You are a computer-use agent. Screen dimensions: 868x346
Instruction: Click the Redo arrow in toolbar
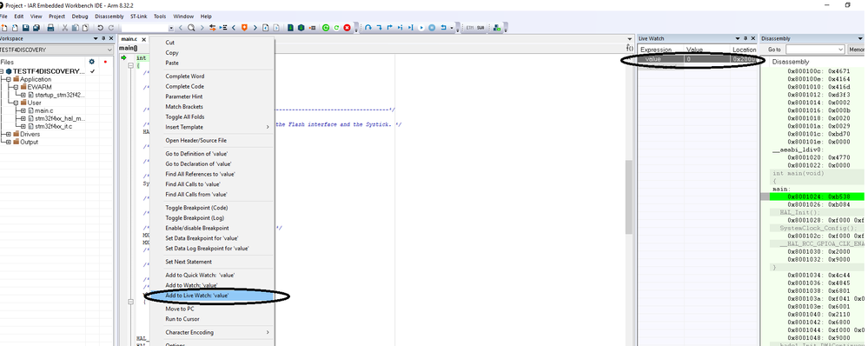(110, 28)
